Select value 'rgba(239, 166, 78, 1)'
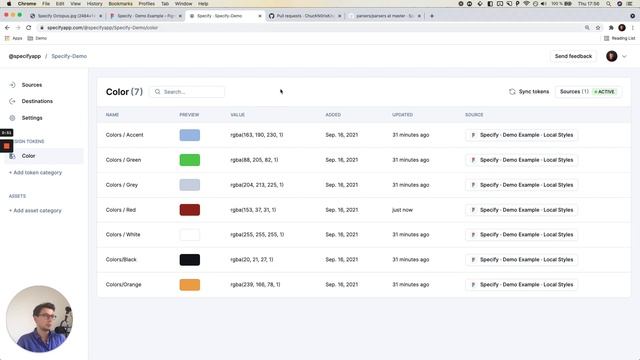This screenshot has width=640, height=360. [255, 284]
